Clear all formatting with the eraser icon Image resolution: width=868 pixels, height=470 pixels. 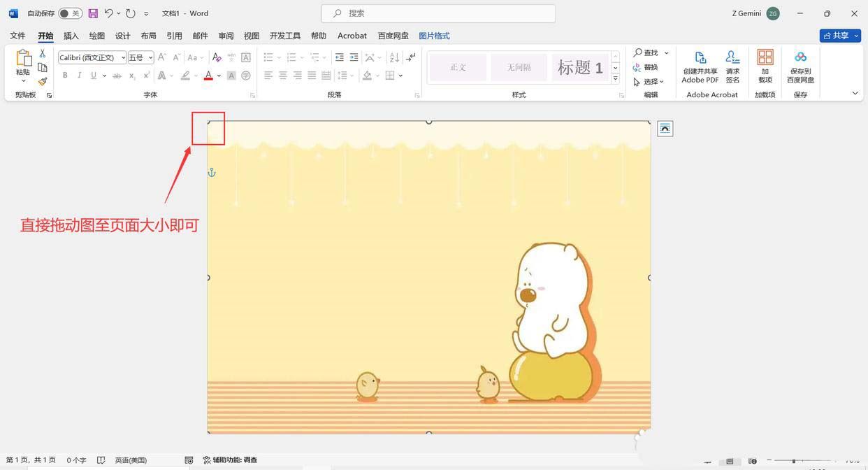[x=217, y=57]
